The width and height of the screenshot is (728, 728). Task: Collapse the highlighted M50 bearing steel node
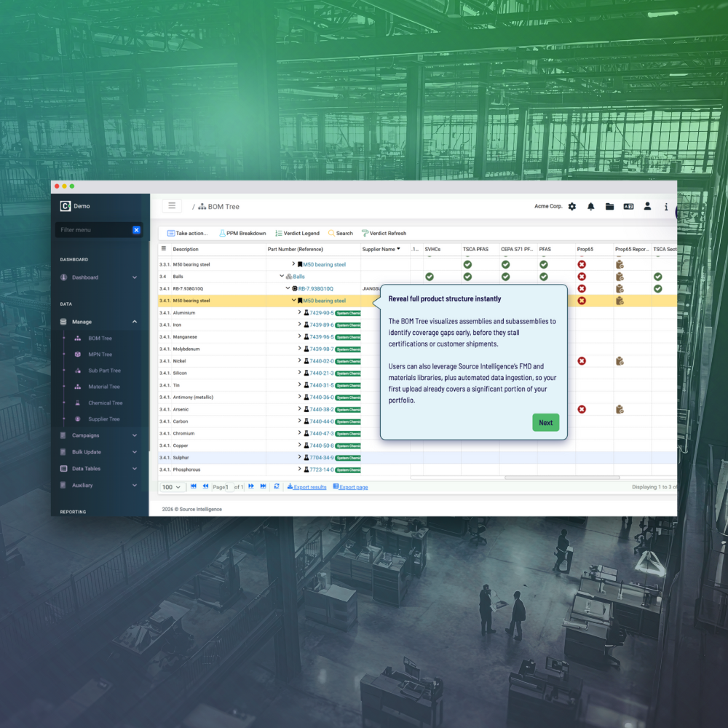coord(294,300)
